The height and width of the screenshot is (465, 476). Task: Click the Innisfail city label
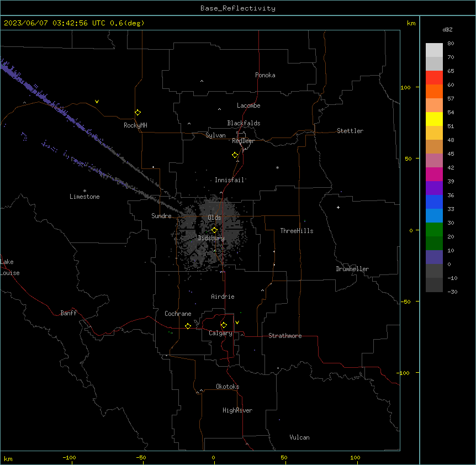pyautogui.click(x=229, y=180)
